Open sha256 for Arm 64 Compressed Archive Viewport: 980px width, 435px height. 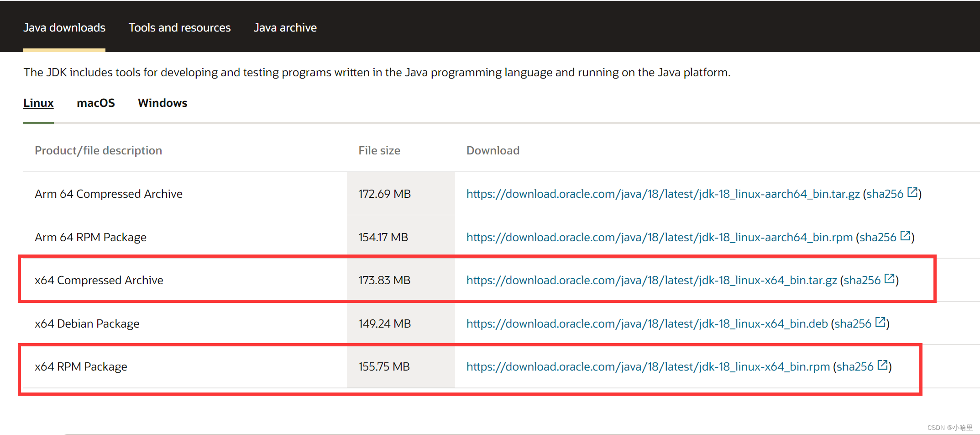(885, 194)
